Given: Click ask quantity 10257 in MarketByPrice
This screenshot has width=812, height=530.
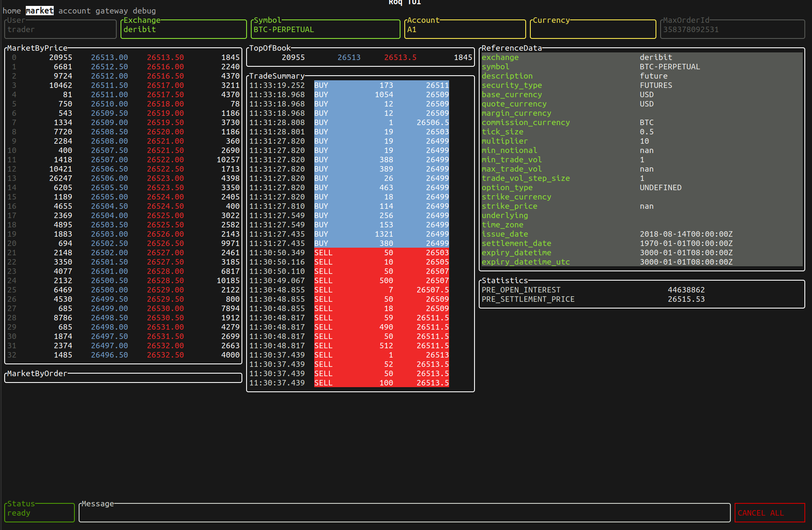Looking at the screenshot, I should [228, 159].
